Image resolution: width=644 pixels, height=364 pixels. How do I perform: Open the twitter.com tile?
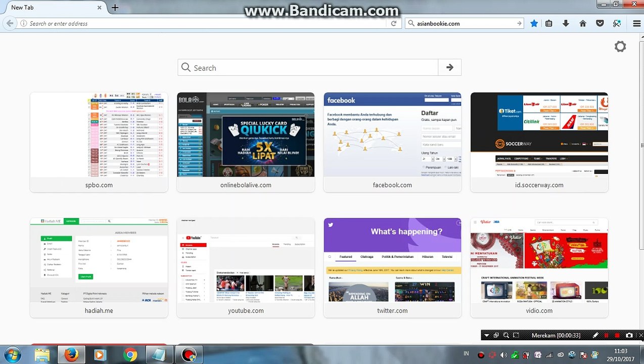(x=392, y=267)
